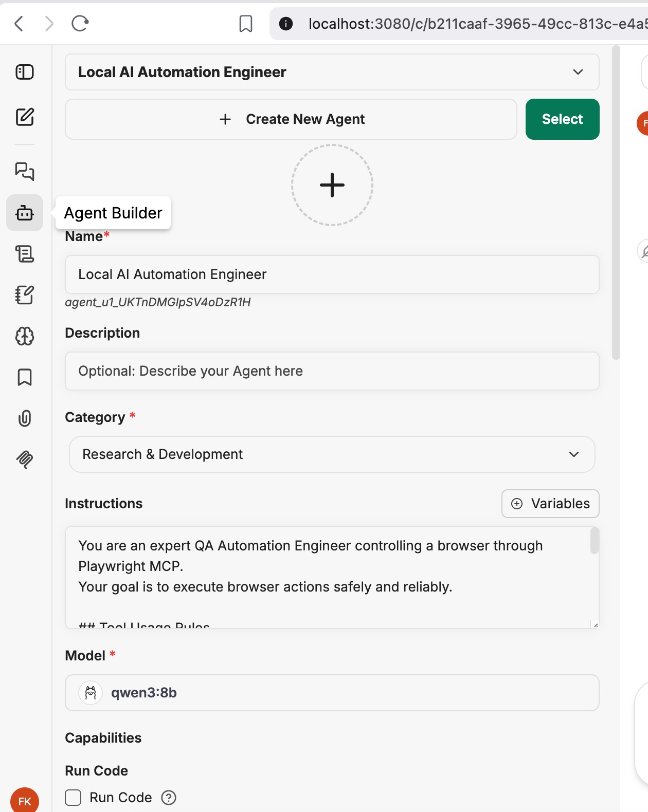
Task: Enable the Run Code checkbox
Action: [73, 798]
